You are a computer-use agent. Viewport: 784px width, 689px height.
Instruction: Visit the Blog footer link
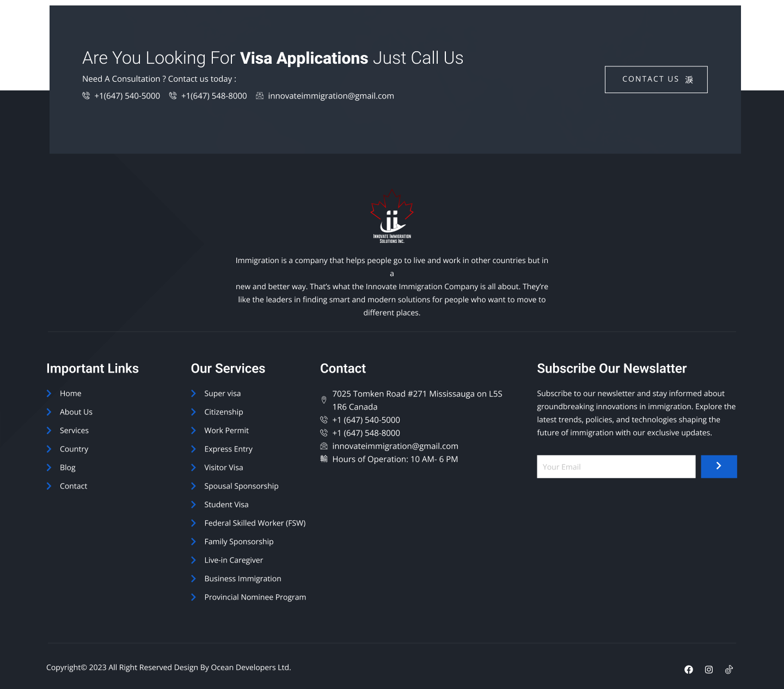pyautogui.click(x=68, y=467)
